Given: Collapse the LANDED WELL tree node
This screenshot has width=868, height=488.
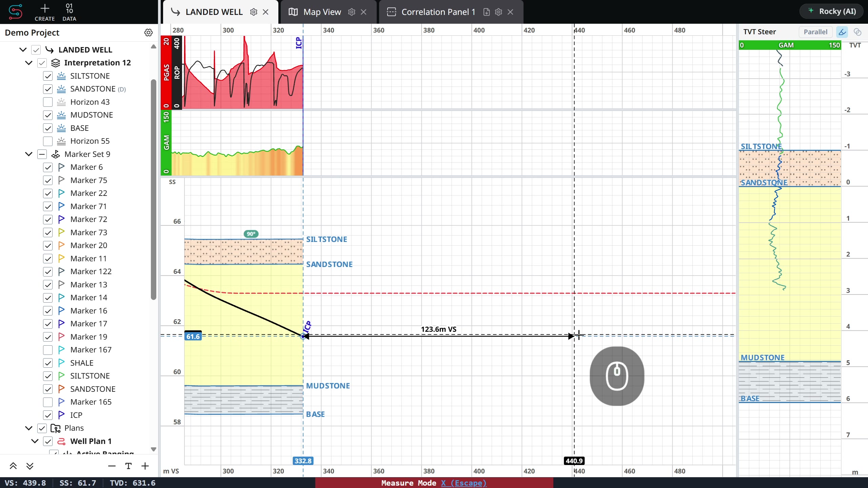Looking at the screenshot, I should point(23,50).
